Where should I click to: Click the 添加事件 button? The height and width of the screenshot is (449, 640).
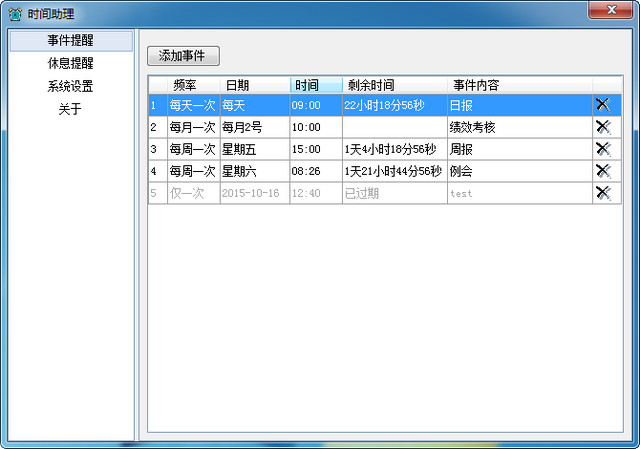(x=183, y=56)
